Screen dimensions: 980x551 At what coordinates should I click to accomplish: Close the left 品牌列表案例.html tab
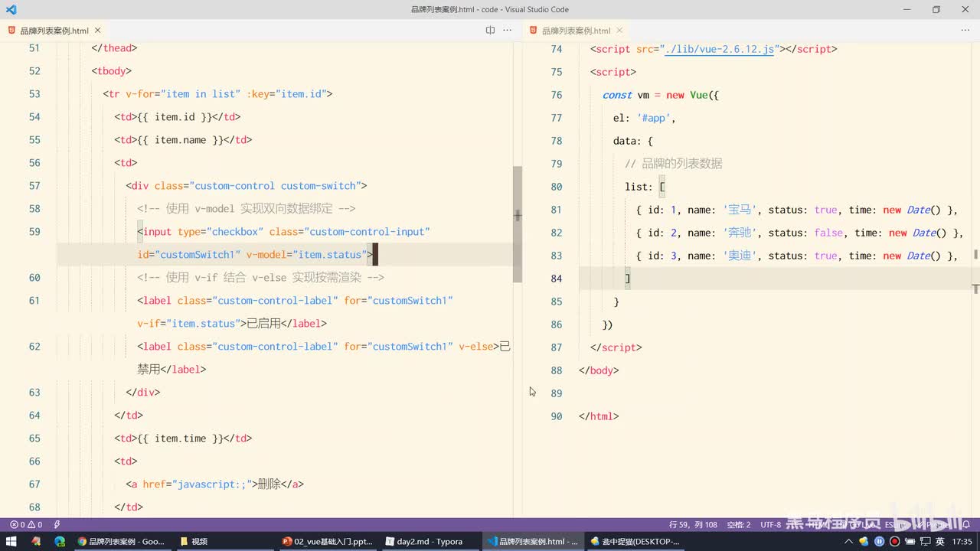97,31
